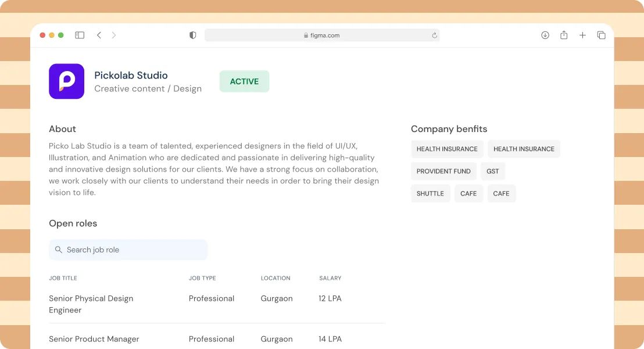Click the Downloads icon in the toolbar
The width and height of the screenshot is (644, 349).
(x=545, y=35)
